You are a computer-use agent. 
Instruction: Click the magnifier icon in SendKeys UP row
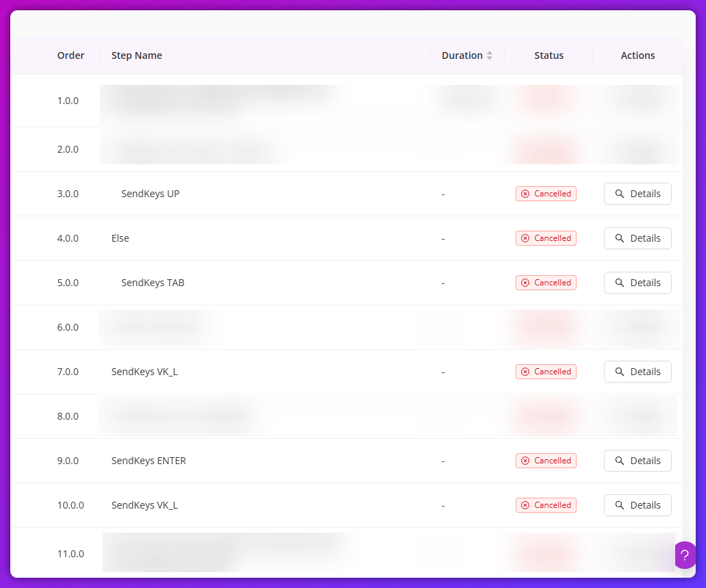tap(620, 194)
